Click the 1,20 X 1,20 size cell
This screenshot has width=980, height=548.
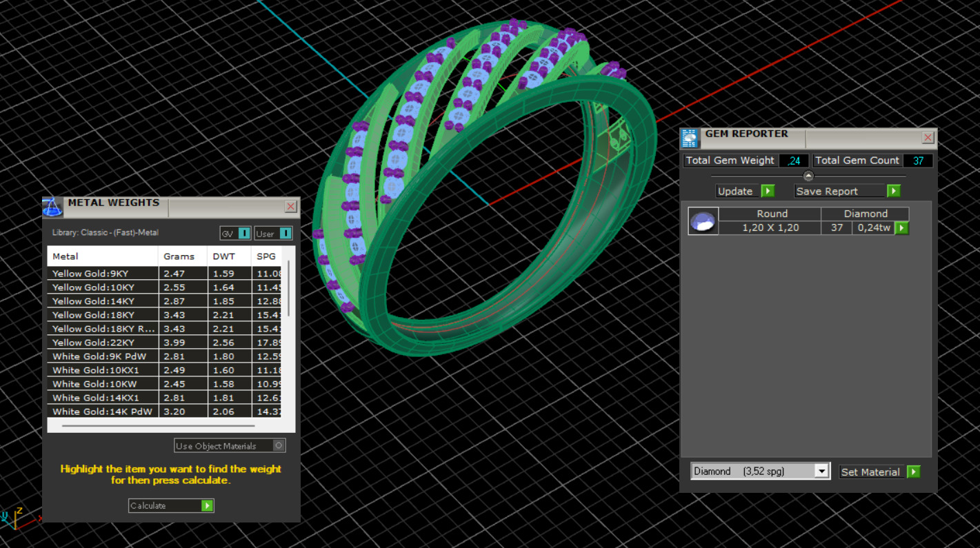click(x=770, y=228)
